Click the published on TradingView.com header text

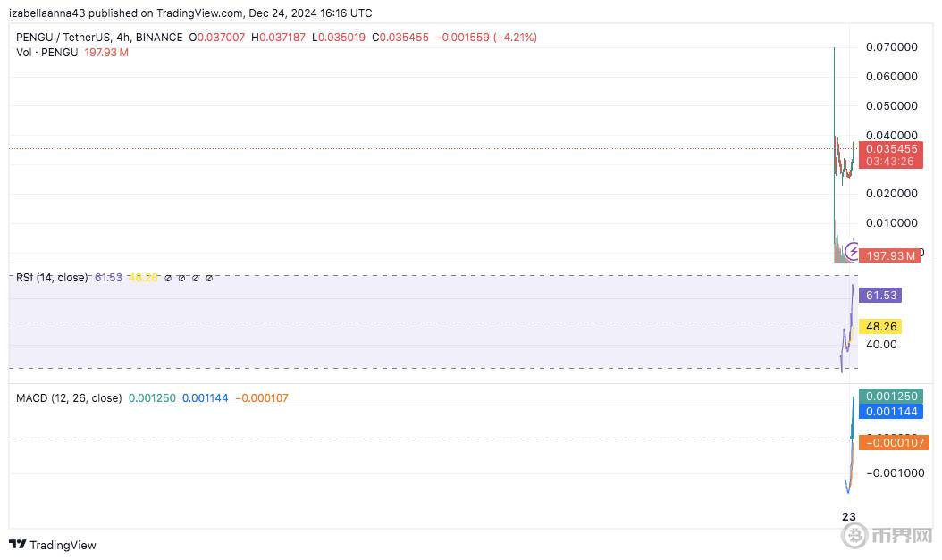[189, 13]
